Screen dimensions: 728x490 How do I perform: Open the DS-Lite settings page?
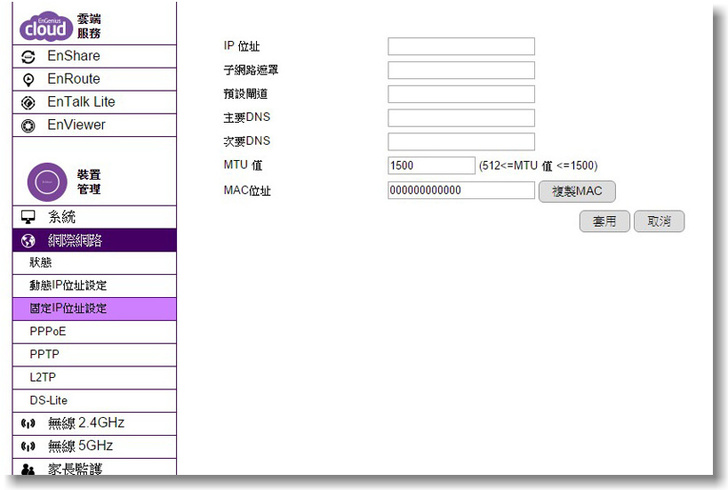[x=94, y=401]
